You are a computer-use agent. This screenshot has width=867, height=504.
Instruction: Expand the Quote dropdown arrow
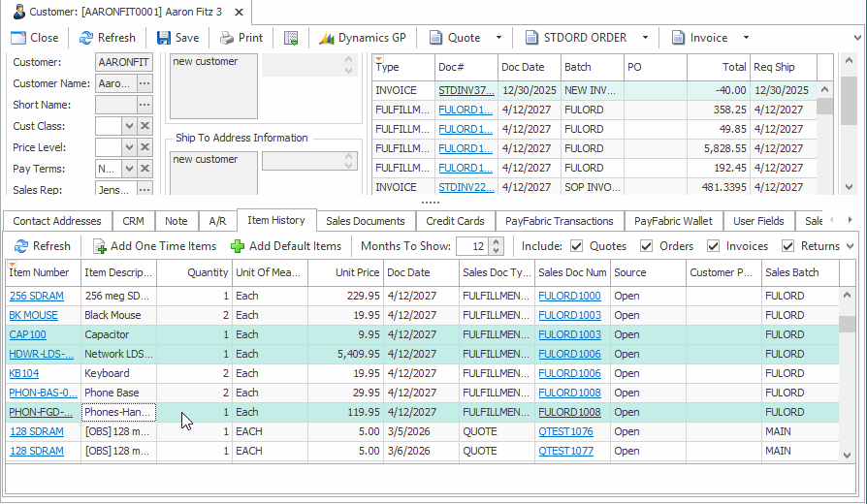pos(498,38)
